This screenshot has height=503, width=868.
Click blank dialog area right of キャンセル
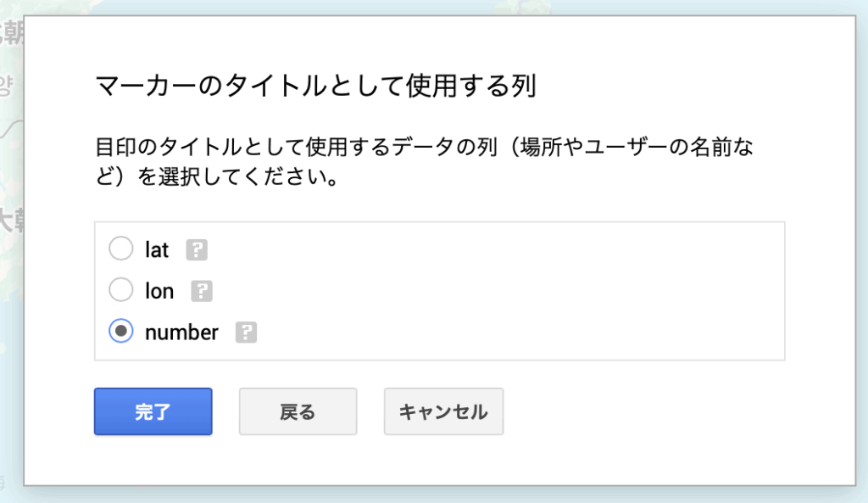(678, 412)
